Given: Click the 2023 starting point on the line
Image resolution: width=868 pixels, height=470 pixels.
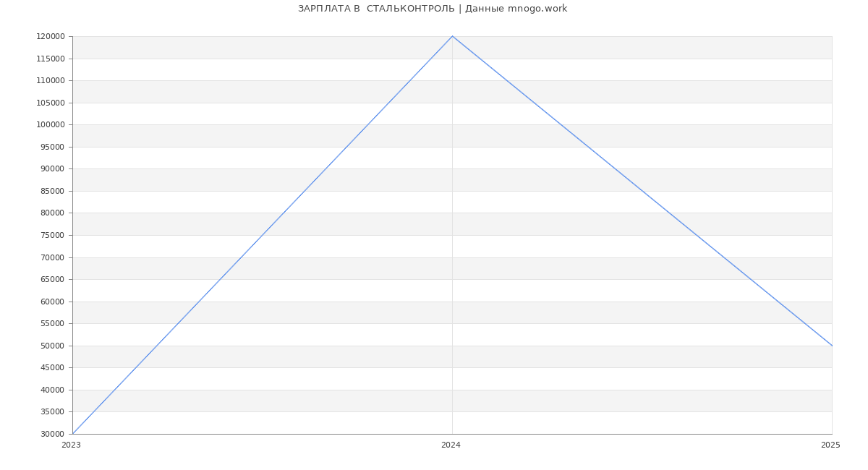Looking at the screenshot, I should click(x=72, y=434).
